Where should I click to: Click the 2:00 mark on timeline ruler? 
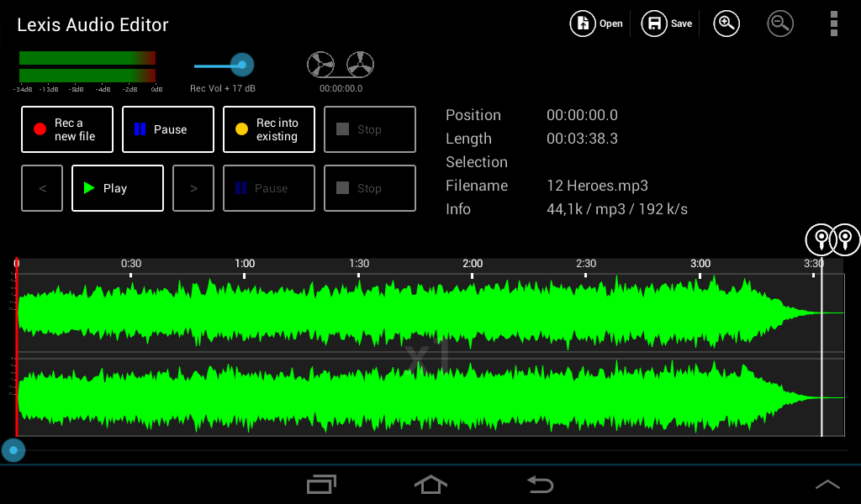(x=473, y=264)
